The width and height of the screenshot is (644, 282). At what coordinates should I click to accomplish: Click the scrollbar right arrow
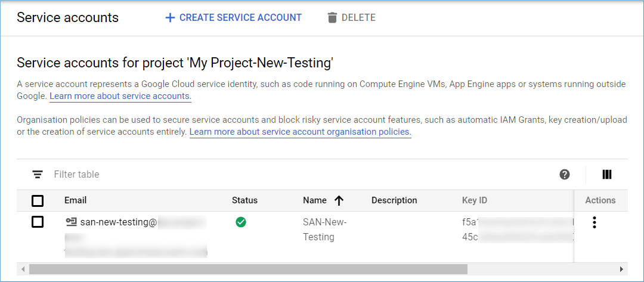tap(621, 269)
